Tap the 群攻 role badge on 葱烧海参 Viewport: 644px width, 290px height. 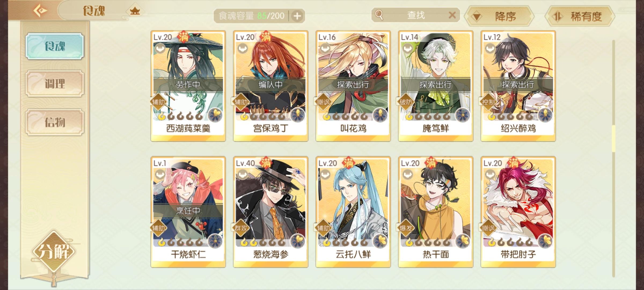tap(241, 228)
